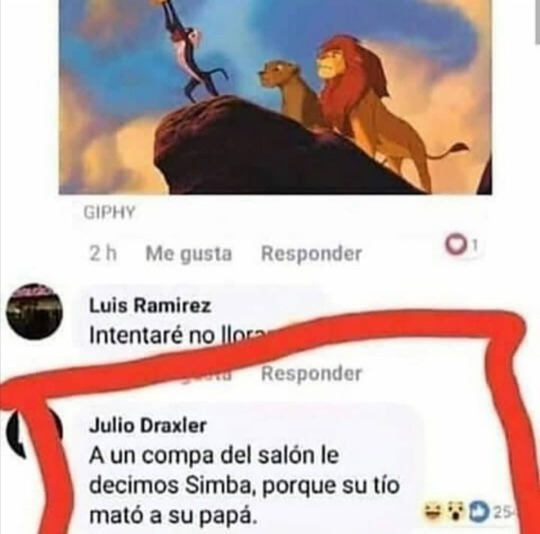Click Responder under the GIF comment
The image size is (540, 534).
pyautogui.click(x=312, y=254)
